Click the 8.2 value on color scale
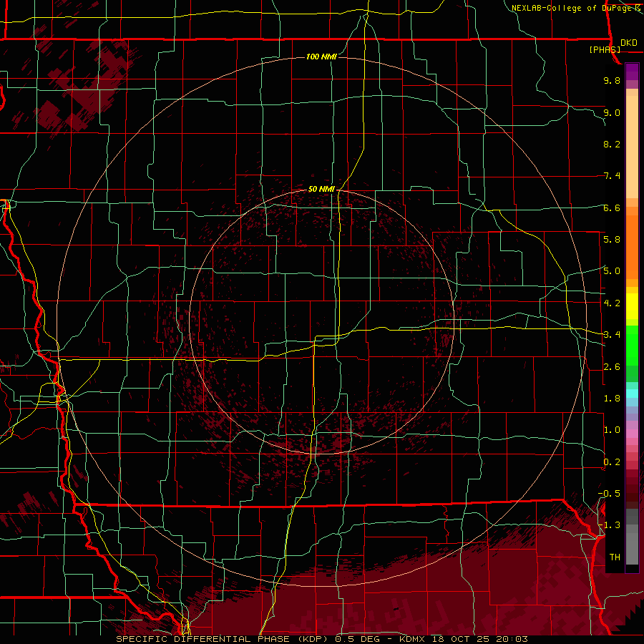The height and width of the screenshot is (644, 644). tap(612, 144)
